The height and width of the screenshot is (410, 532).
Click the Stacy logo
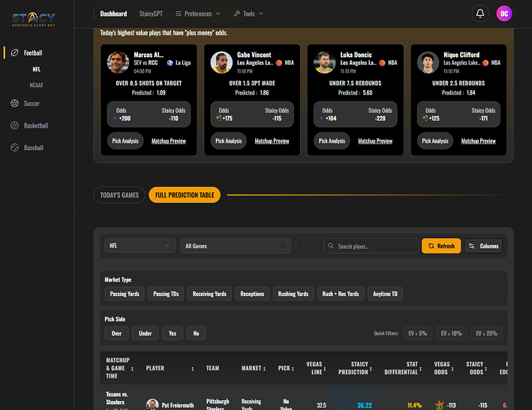33,19
